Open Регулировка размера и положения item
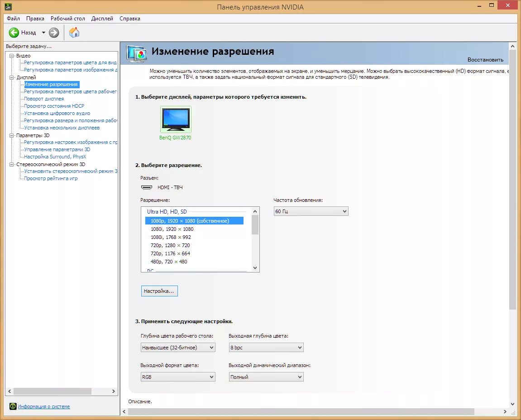This screenshot has height=420, width=521. click(71, 120)
